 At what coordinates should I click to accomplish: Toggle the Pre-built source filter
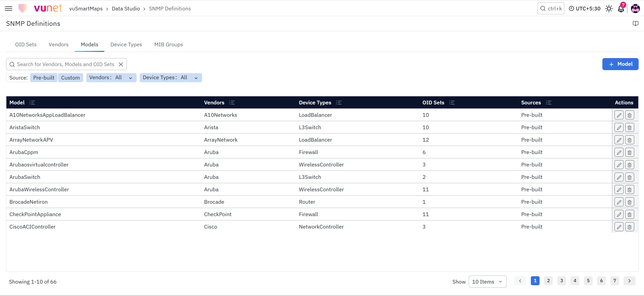(x=44, y=78)
